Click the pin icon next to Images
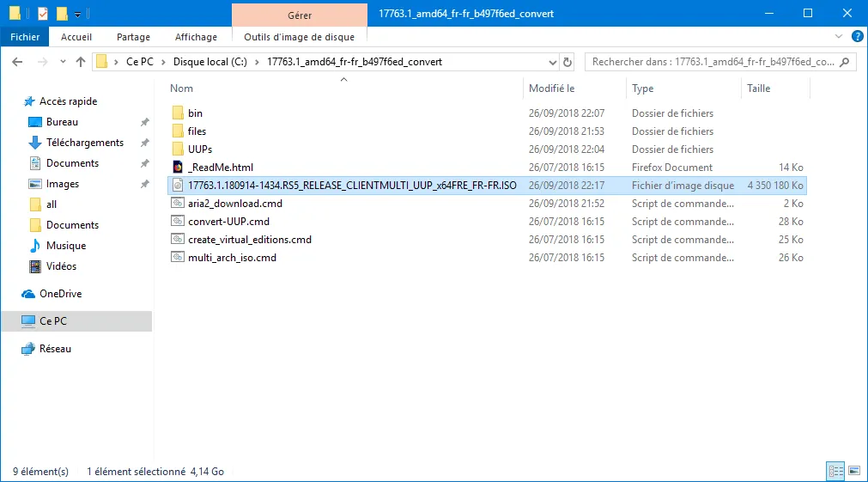 click(x=144, y=184)
